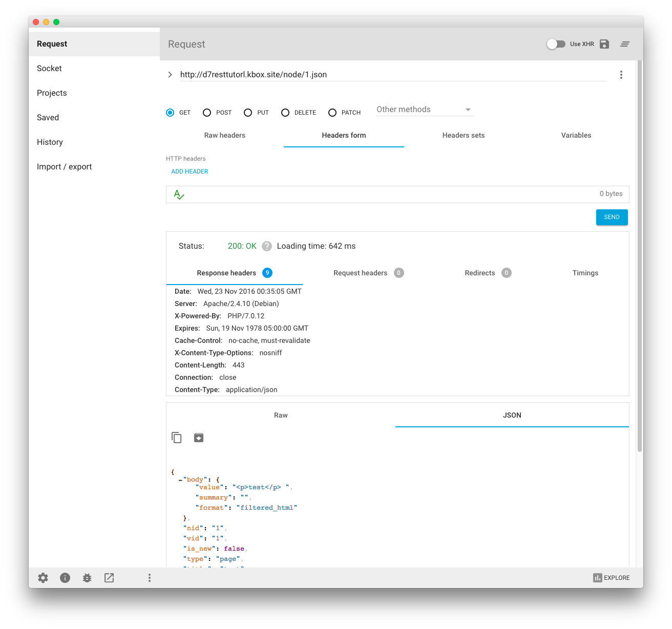
Task: Click the save response to file icon
Action: click(x=199, y=438)
